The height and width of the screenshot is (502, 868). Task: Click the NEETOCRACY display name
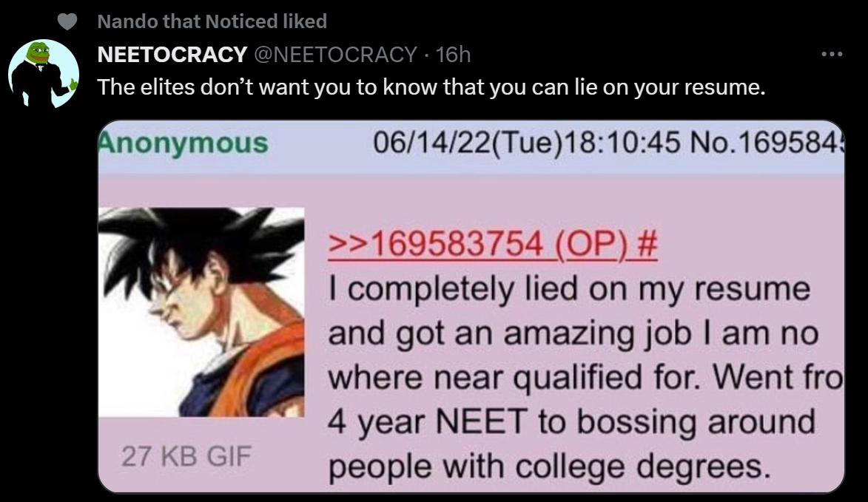click(x=172, y=55)
